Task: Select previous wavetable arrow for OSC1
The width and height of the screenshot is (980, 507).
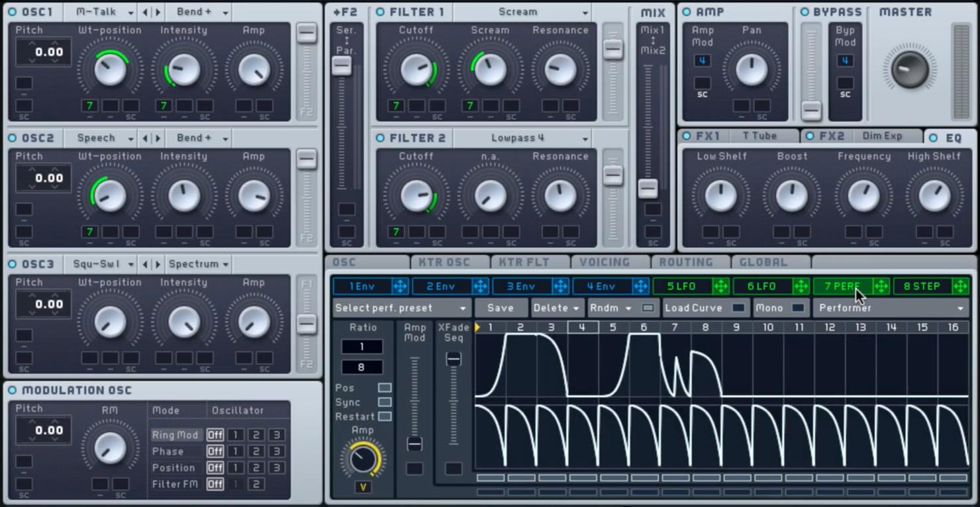Action: point(146,12)
